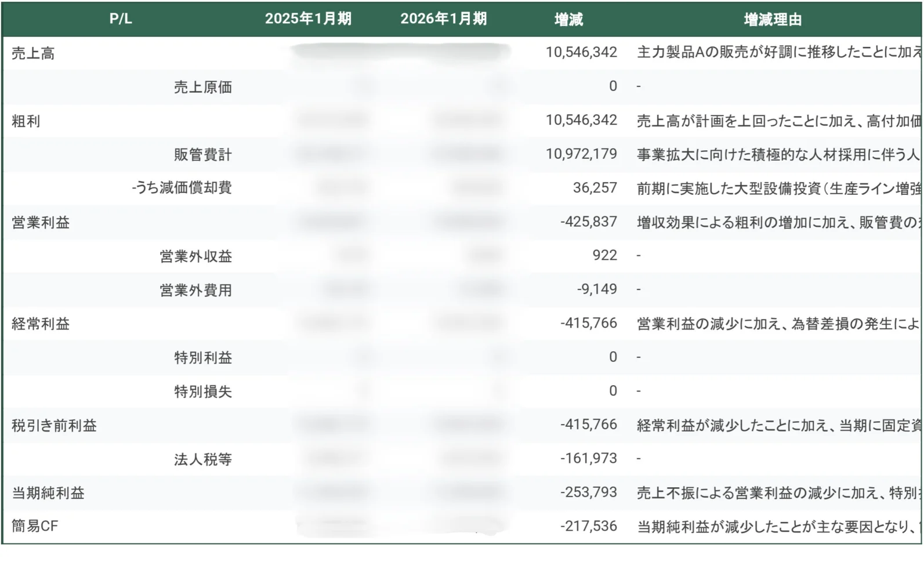Select the 特別損失 row label
Image resolution: width=924 pixels, height=580 pixels.
(203, 391)
